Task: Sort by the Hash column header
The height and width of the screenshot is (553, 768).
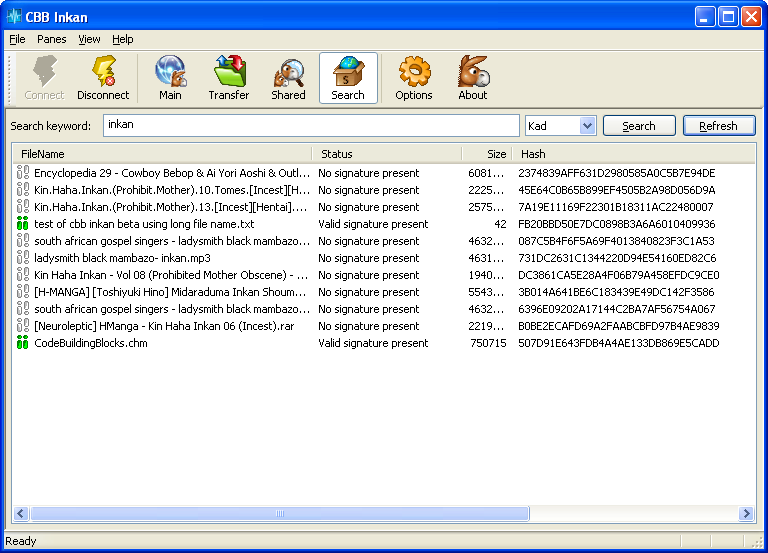Action: 634,154
